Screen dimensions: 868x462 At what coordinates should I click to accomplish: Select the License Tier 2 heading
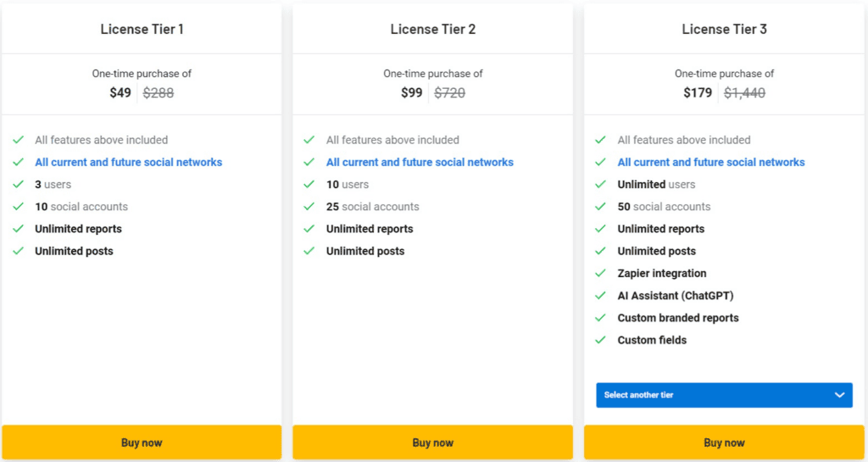click(432, 30)
